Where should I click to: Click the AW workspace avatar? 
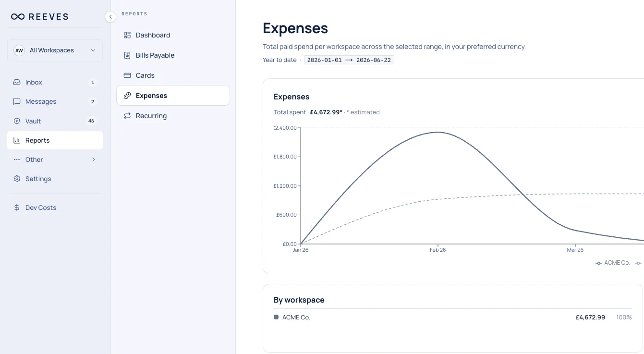coord(19,50)
